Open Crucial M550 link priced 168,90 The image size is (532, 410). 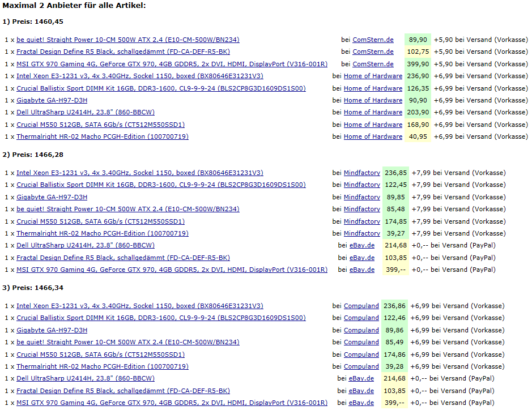click(101, 125)
